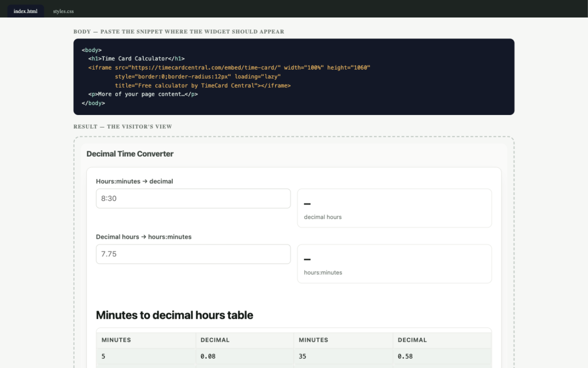Click the style attribute code line
The width and height of the screenshot is (588, 368).
click(198, 76)
